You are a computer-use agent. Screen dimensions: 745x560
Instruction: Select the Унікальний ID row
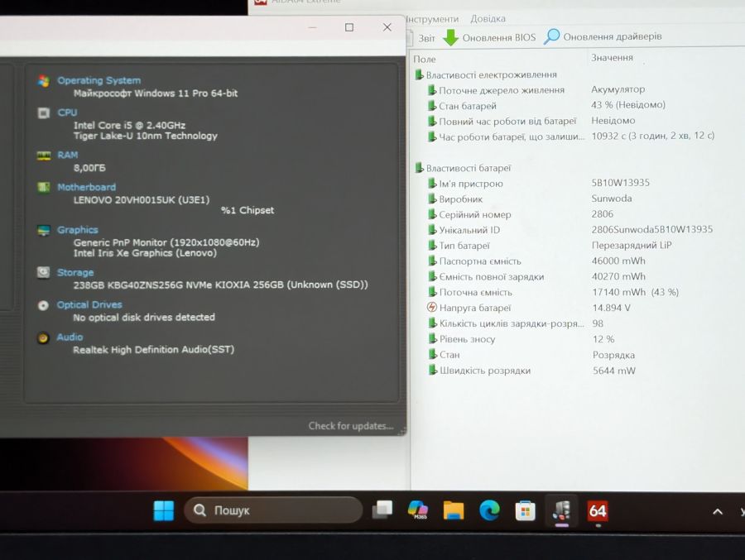[x=570, y=230]
